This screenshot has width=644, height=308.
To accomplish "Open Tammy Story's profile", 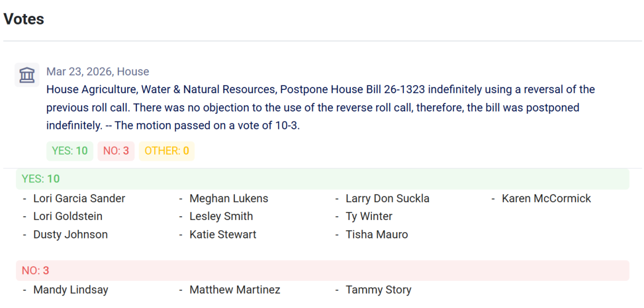I will click(x=379, y=290).
